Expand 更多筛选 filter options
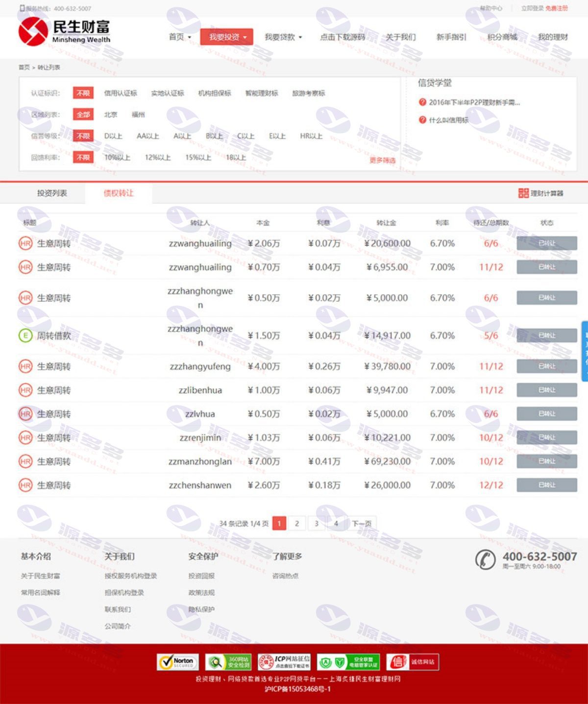 (382, 160)
